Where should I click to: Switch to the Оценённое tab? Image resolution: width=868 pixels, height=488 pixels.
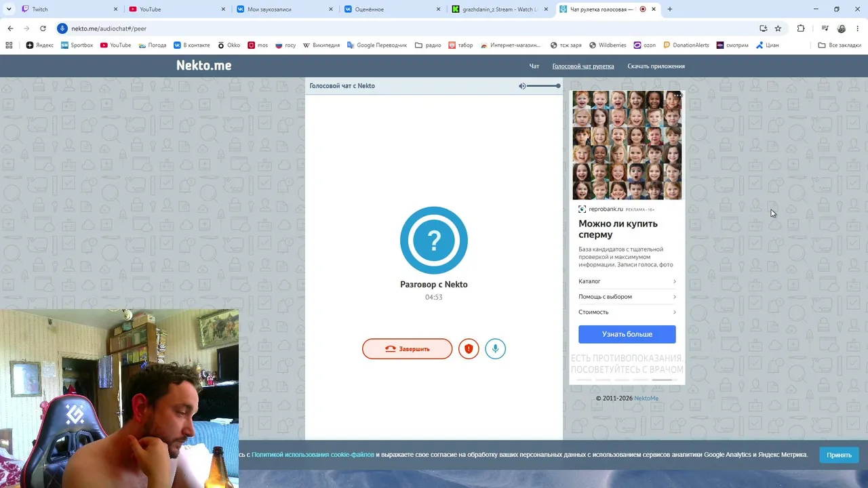pyautogui.click(x=393, y=9)
